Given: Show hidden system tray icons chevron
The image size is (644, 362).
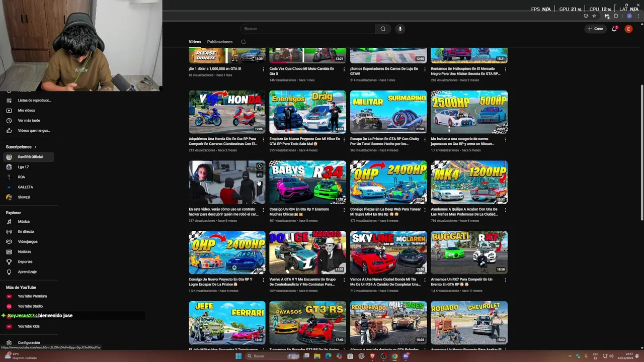Looking at the screenshot, I should coord(570,356).
